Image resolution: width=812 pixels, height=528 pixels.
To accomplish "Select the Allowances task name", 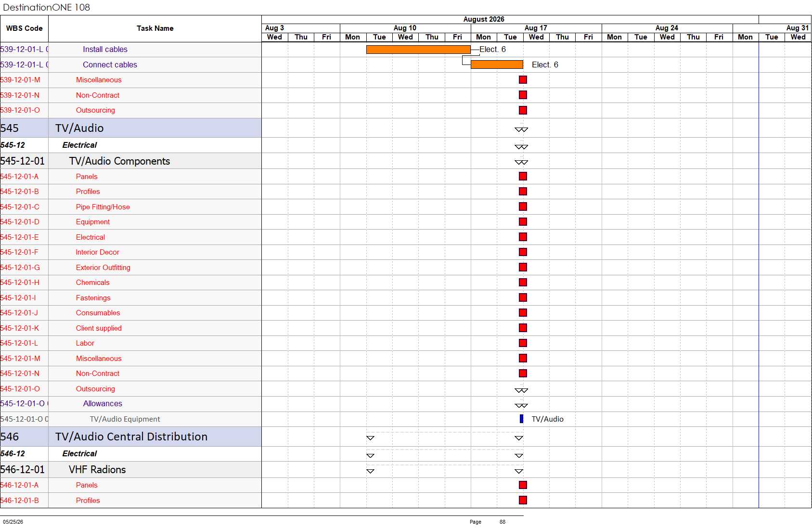I will tap(103, 403).
